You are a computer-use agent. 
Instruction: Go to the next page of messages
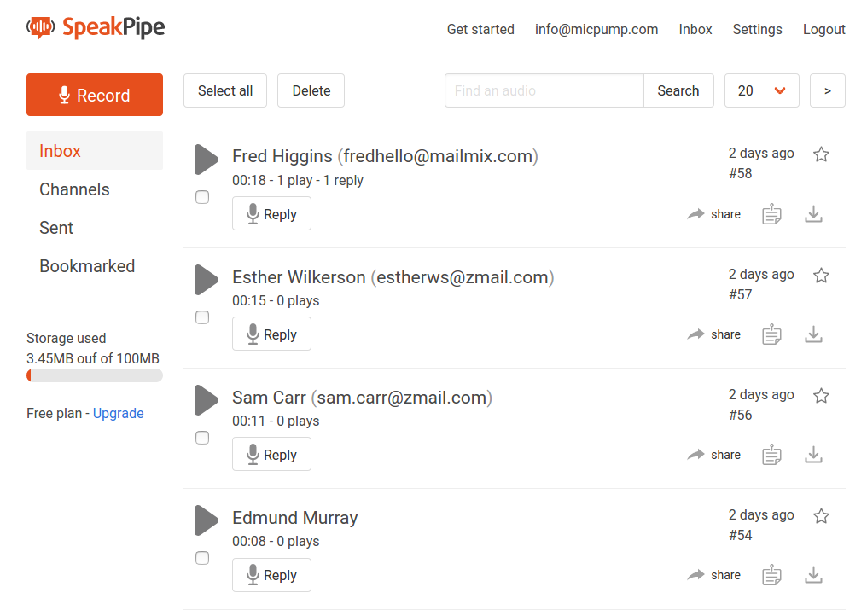coord(827,90)
